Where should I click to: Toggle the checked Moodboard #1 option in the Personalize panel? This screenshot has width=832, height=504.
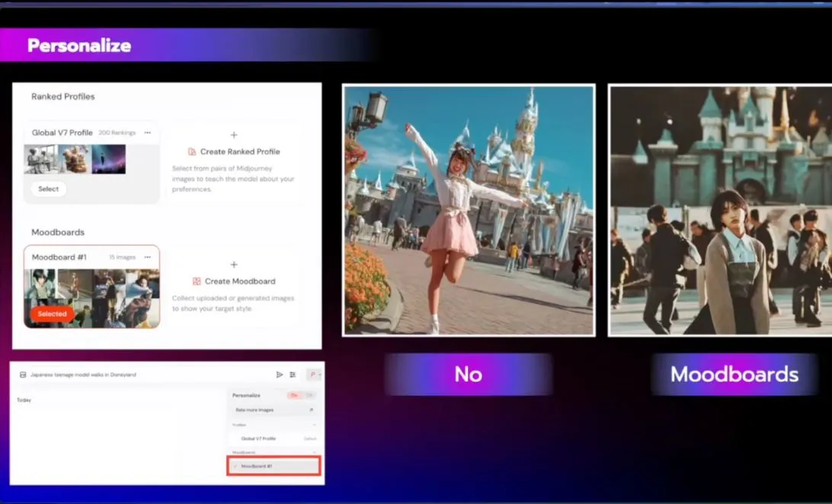point(274,467)
